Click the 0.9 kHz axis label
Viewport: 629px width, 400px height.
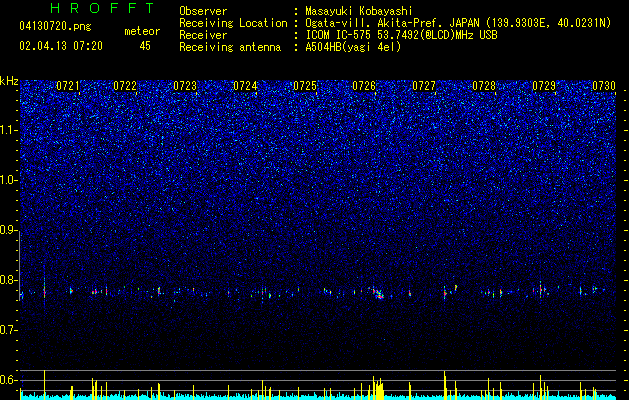(9, 230)
